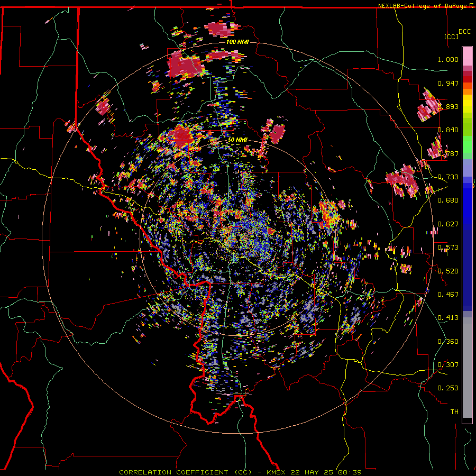Click the TH label at the scale bottom
This screenshot has height=476, width=476.
click(x=454, y=412)
